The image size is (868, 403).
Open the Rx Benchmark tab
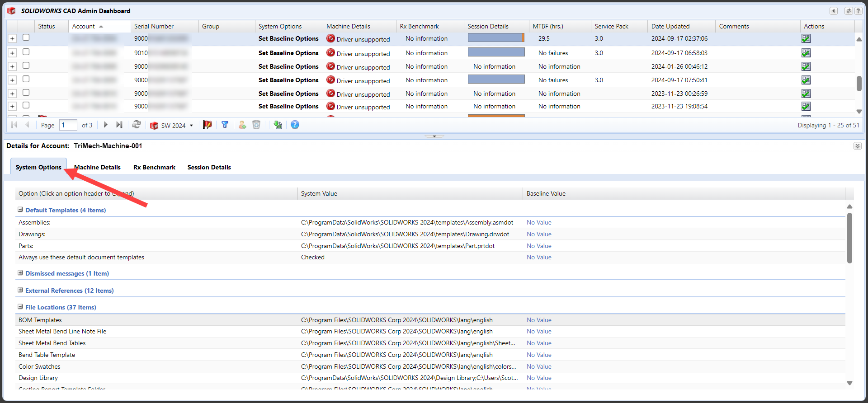(154, 167)
